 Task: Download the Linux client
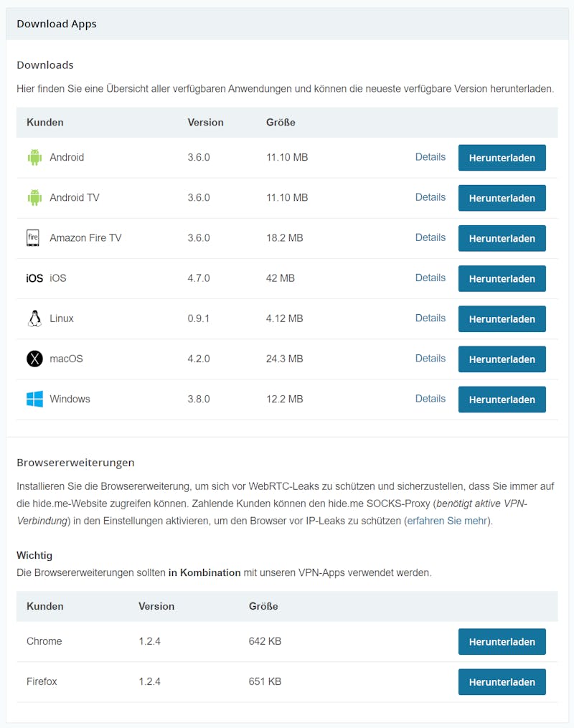coord(502,319)
